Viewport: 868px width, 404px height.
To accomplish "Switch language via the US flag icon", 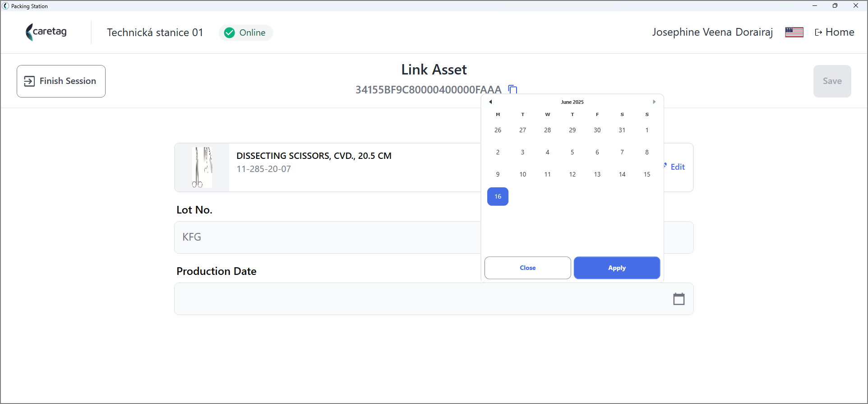I will tap(794, 32).
